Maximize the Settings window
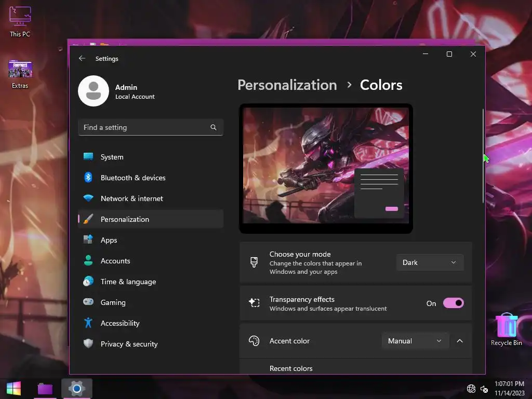 click(x=449, y=54)
